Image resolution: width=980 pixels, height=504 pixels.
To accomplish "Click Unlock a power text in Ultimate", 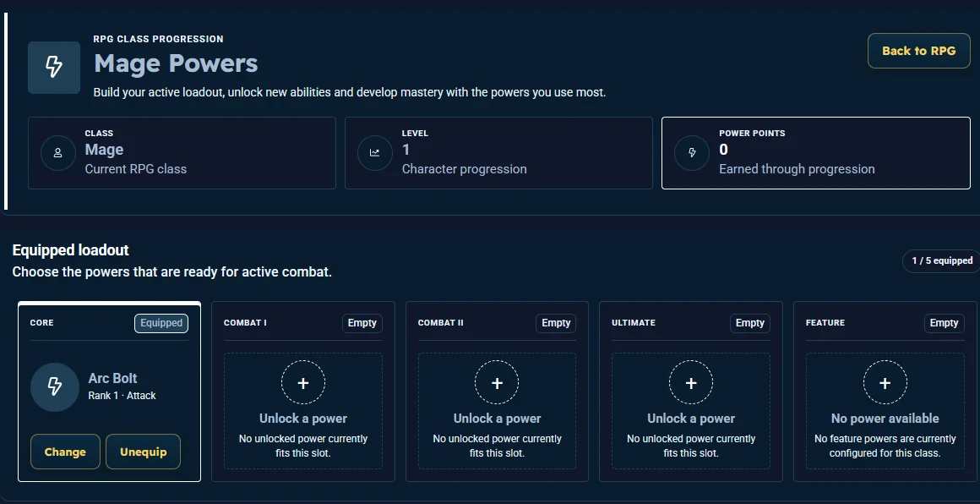I will click(x=691, y=419).
